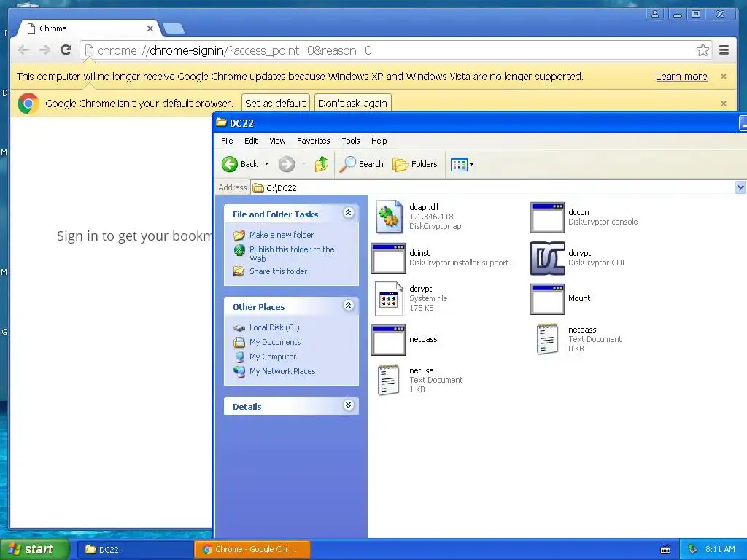
Task: Go to My Computer
Action: pyautogui.click(x=273, y=357)
